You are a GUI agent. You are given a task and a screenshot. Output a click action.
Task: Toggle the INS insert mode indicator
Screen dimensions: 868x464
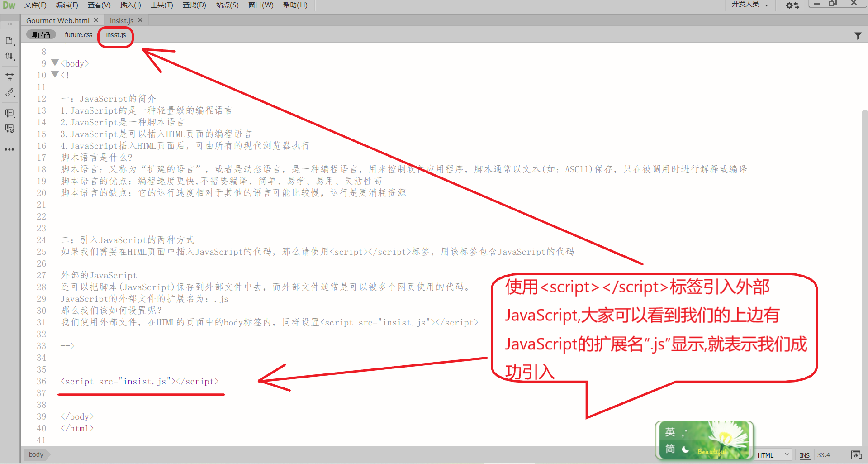(804, 455)
